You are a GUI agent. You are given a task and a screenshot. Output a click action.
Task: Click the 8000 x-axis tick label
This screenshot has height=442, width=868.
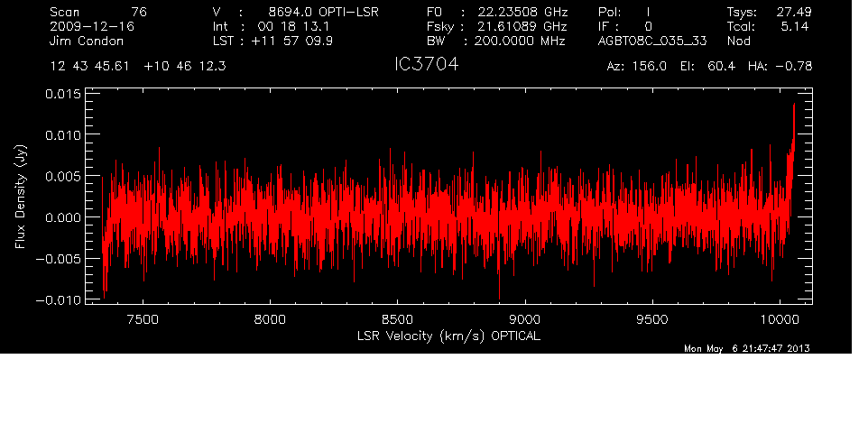tap(270, 319)
